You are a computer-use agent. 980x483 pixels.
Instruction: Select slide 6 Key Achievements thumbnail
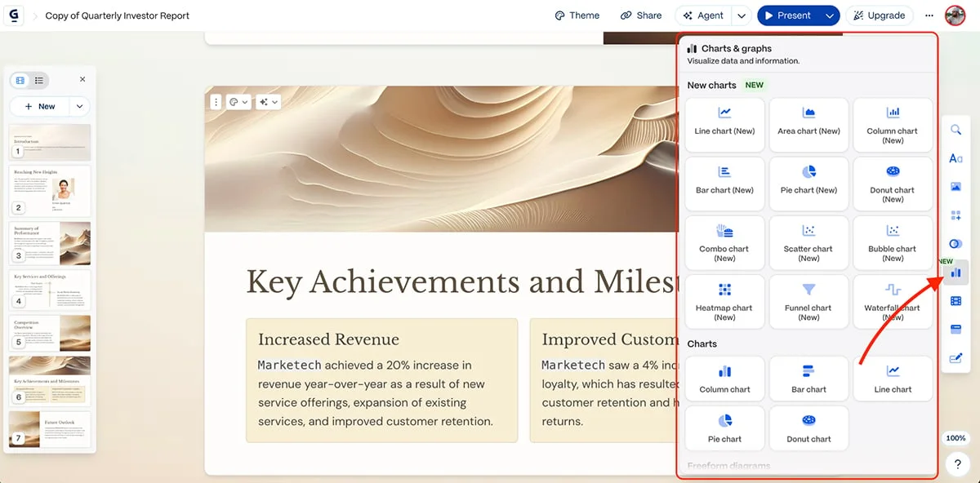pyautogui.click(x=50, y=381)
